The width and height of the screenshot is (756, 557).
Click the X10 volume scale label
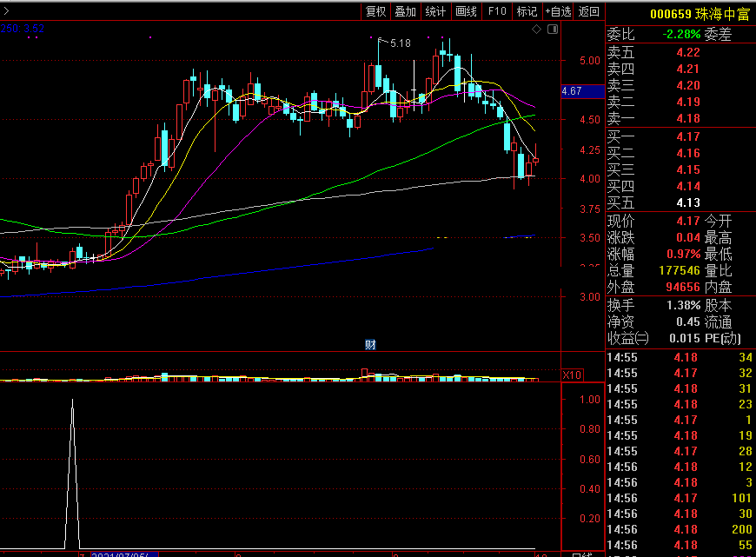[573, 375]
